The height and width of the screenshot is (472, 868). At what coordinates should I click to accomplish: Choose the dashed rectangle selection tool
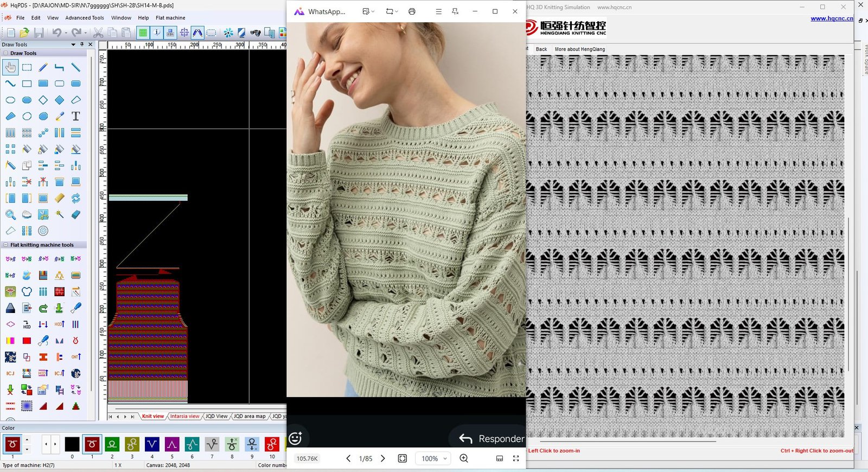click(27, 67)
